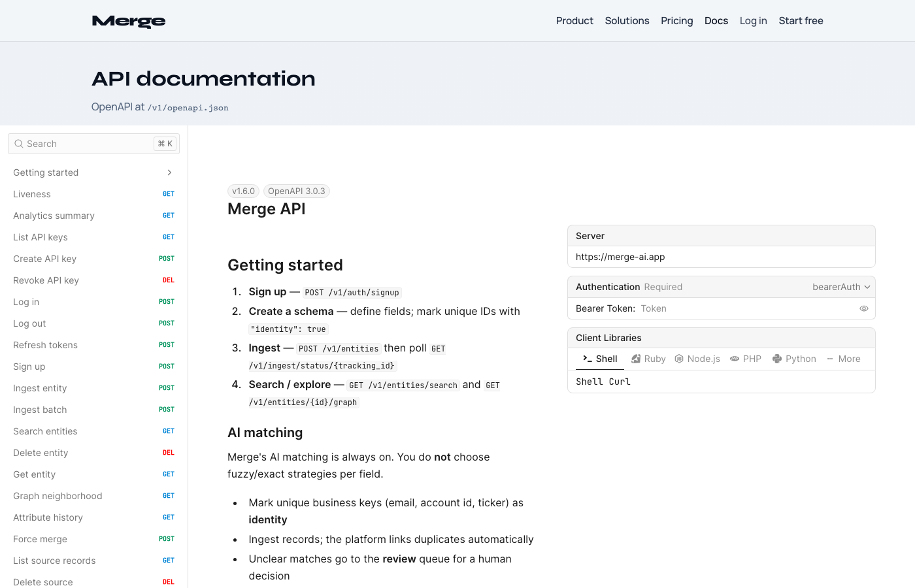Select the Node.js client library tab
The height and width of the screenshot is (588, 915).
point(697,359)
